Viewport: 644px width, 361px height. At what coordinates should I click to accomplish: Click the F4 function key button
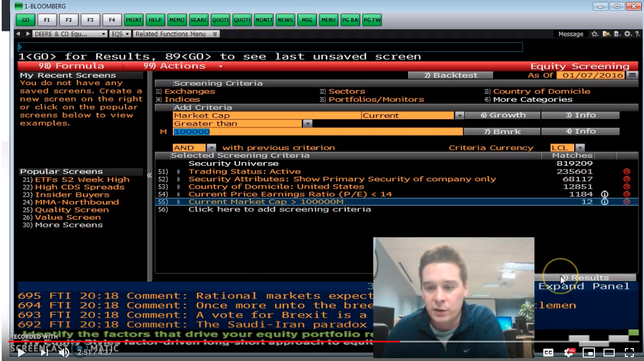[111, 20]
